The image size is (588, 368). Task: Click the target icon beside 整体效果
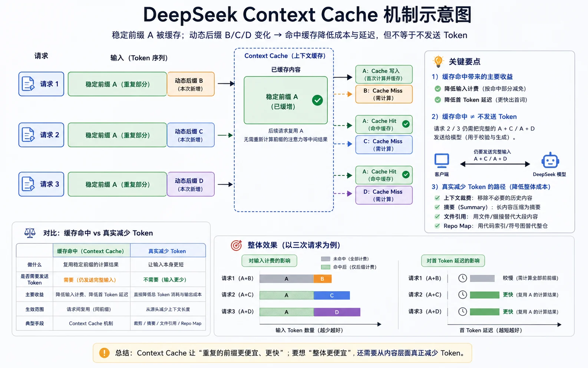(x=236, y=245)
